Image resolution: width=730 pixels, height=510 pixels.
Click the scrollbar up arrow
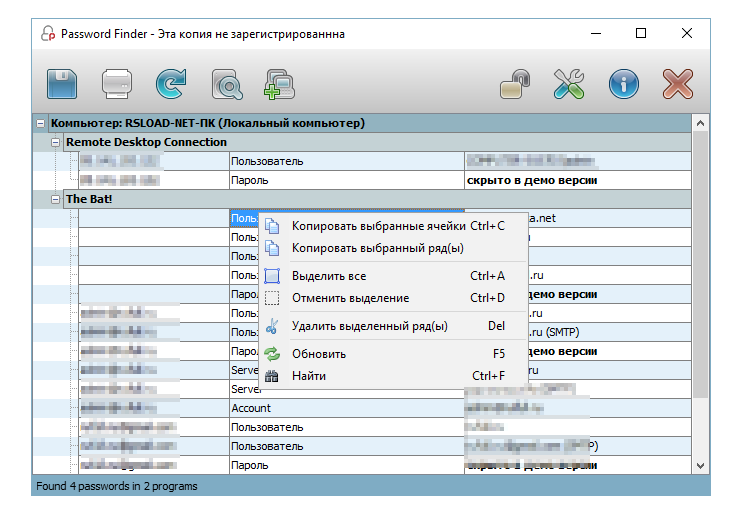click(700, 123)
